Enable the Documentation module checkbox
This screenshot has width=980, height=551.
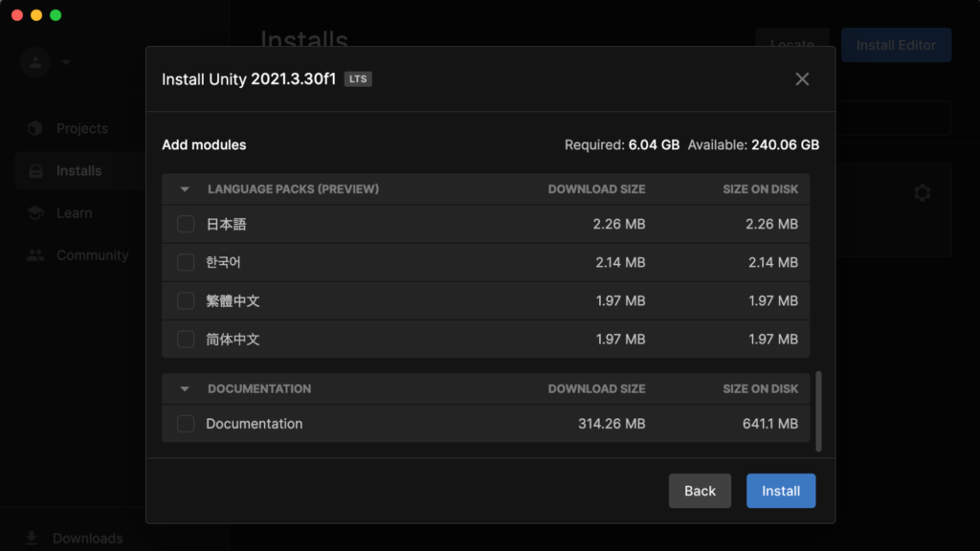click(x=186, y=424)
